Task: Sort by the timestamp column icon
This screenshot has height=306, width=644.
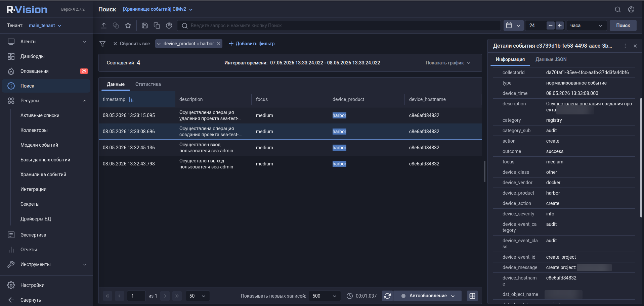Action: (x=131, y=99)
